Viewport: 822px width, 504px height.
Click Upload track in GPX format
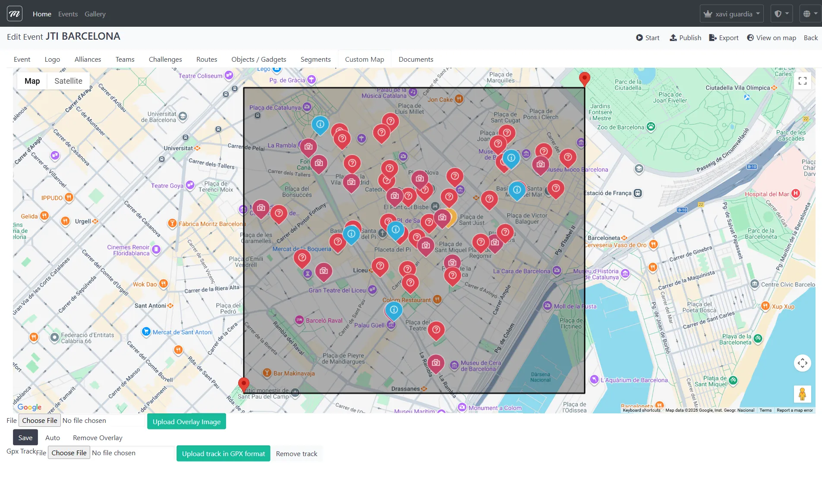pyautogui.click(x=223, y=454)
